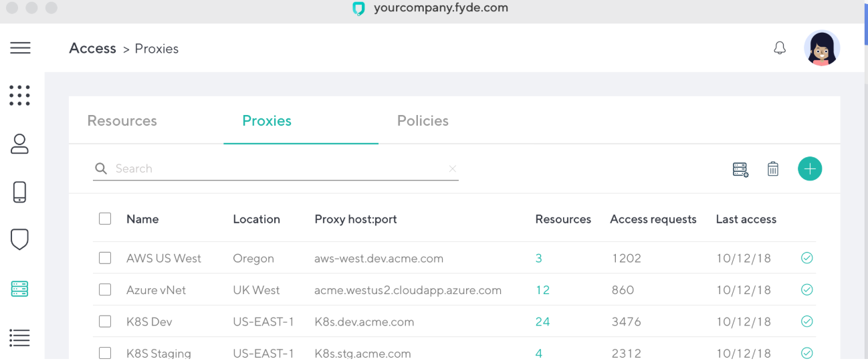The height and width of the screenshot is (361, 868).
Task: Open the hamburger navigation menu
Action: 20,48
